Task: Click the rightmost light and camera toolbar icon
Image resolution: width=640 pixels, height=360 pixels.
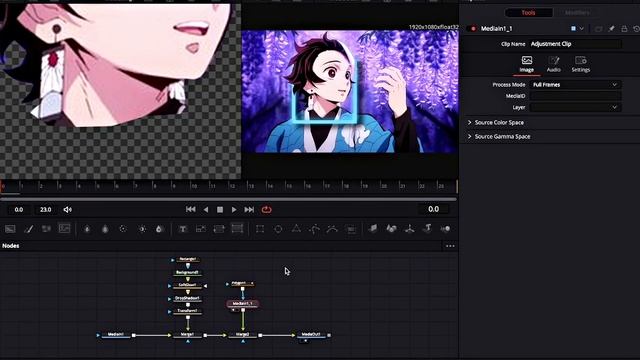Action: tap(445, 229)
